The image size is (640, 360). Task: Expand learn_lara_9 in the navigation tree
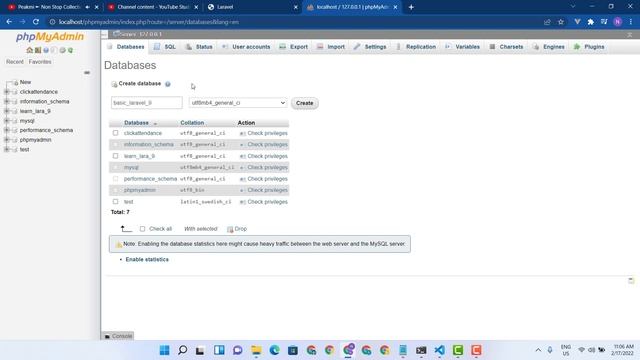click(7, 111)
